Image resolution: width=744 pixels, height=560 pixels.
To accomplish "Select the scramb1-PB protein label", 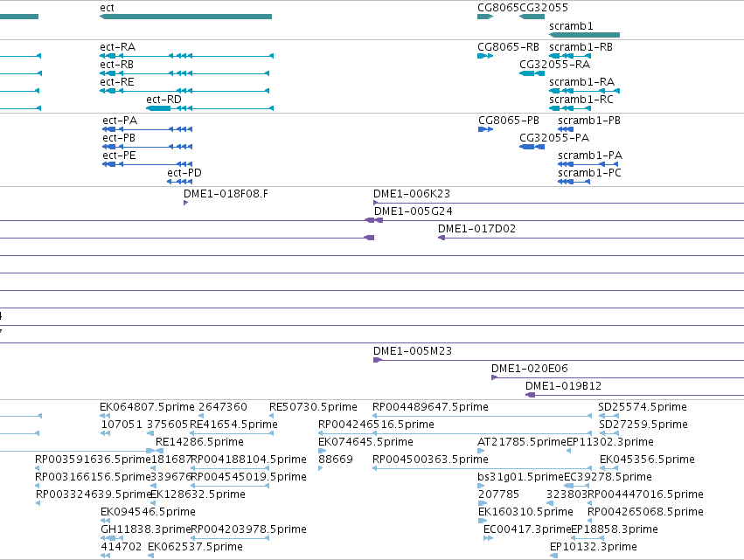I will pyautogui.click(x=589, y=121).
